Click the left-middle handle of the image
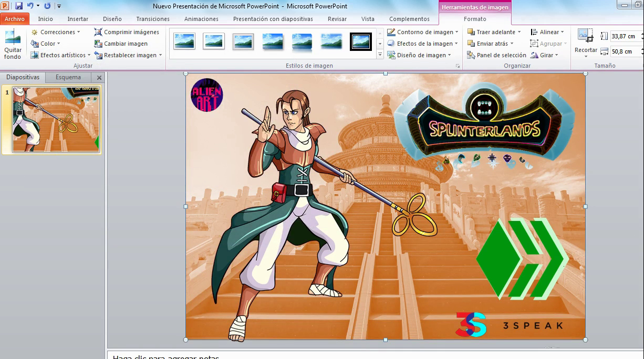Viewport: 644px width, 359px height. tap(185, 206)
